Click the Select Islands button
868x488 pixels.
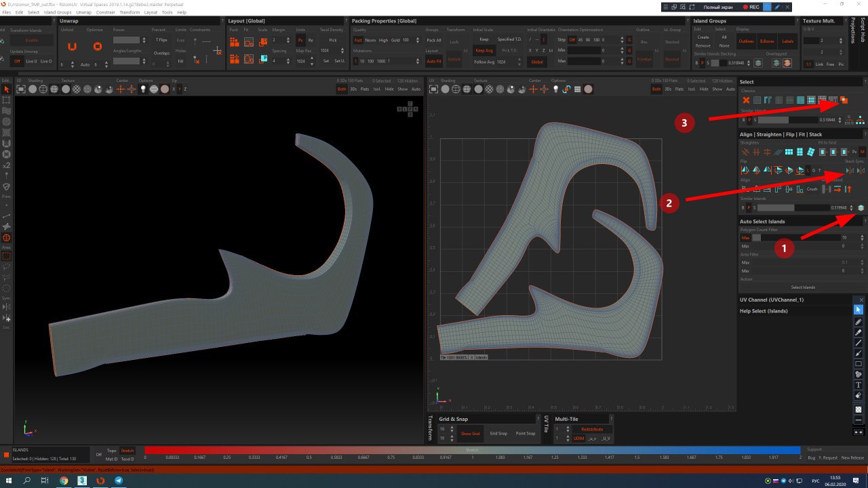pyautogui.click(x=803, y=287)
